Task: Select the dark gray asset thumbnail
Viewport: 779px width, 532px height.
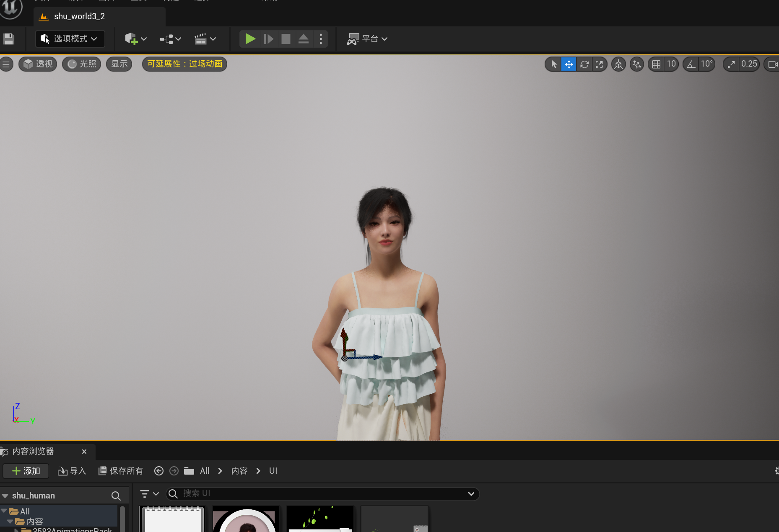Action: point(395,519)
